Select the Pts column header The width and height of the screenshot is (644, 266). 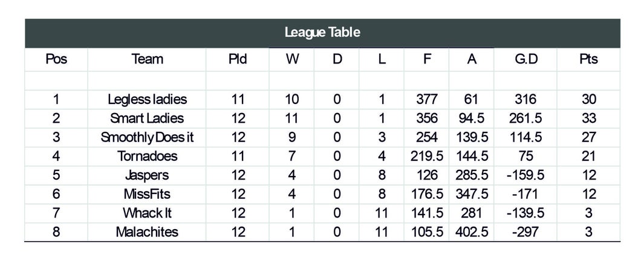[x=588, y=59]
